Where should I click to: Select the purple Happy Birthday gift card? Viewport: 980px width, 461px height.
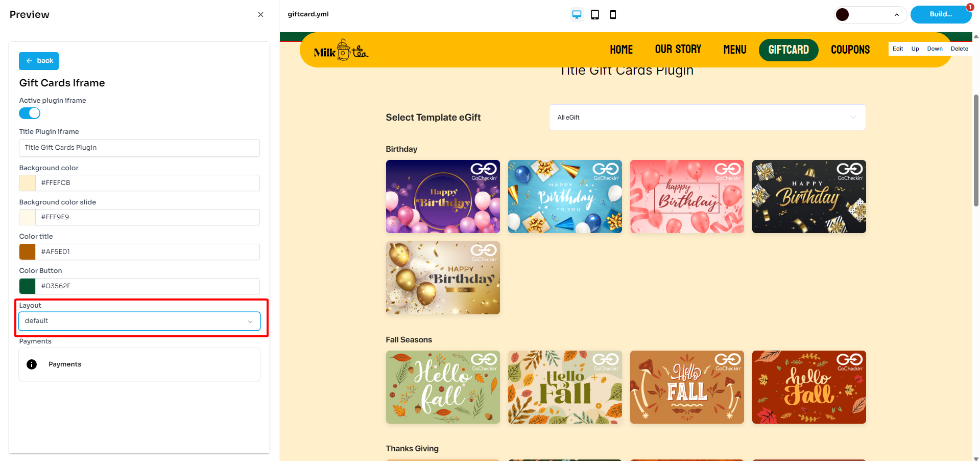pos(443,197)
